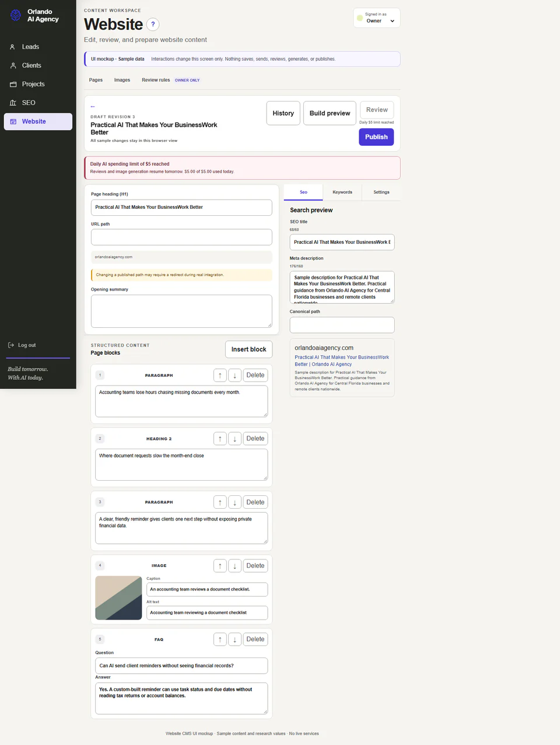The image size is (560, 745).
Task: Move FAQ block 5 up
Action: [x=220, y=639]
